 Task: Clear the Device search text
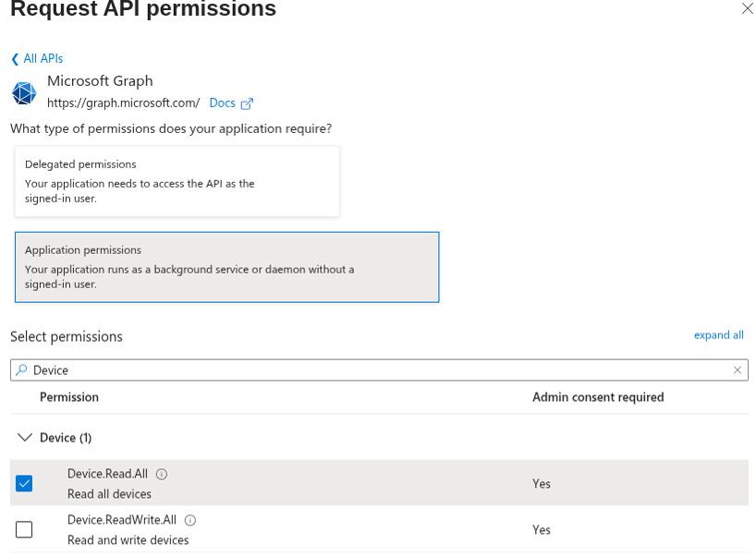point(738,370)
